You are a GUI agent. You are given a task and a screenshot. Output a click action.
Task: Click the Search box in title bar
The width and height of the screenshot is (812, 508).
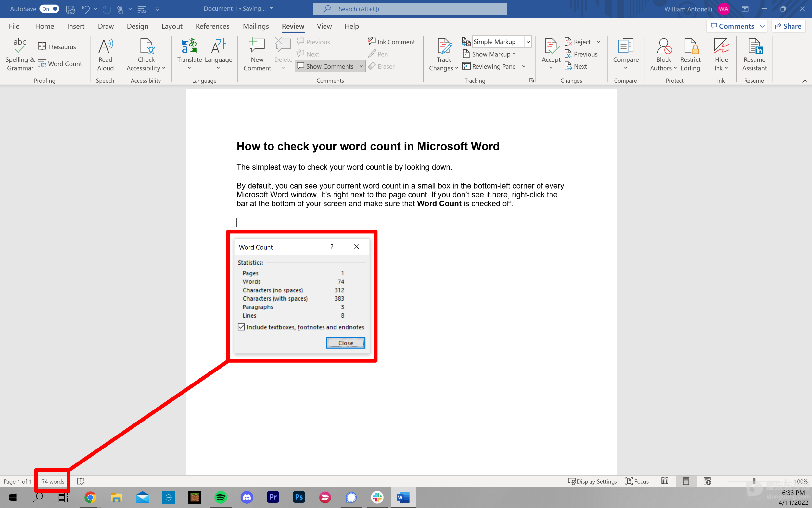point(410,9)
